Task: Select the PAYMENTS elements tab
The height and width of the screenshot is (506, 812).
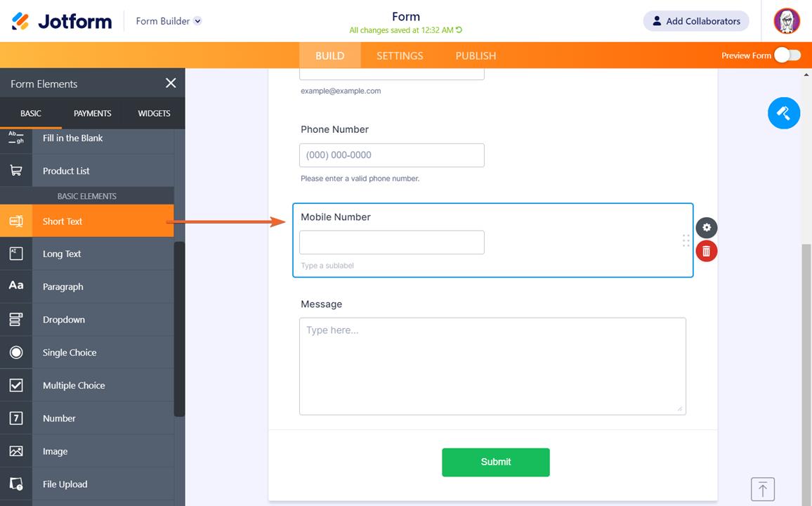Action: click(x=92, y=113)
